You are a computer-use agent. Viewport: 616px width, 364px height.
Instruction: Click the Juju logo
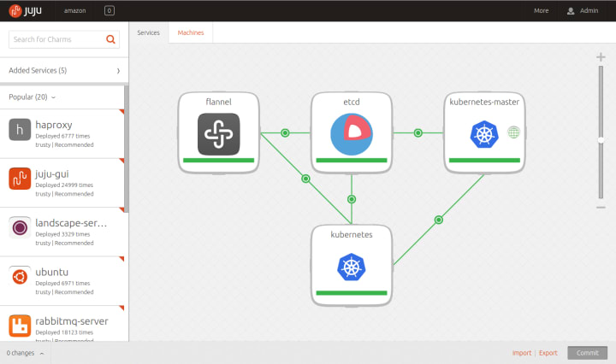coord(25,10)
